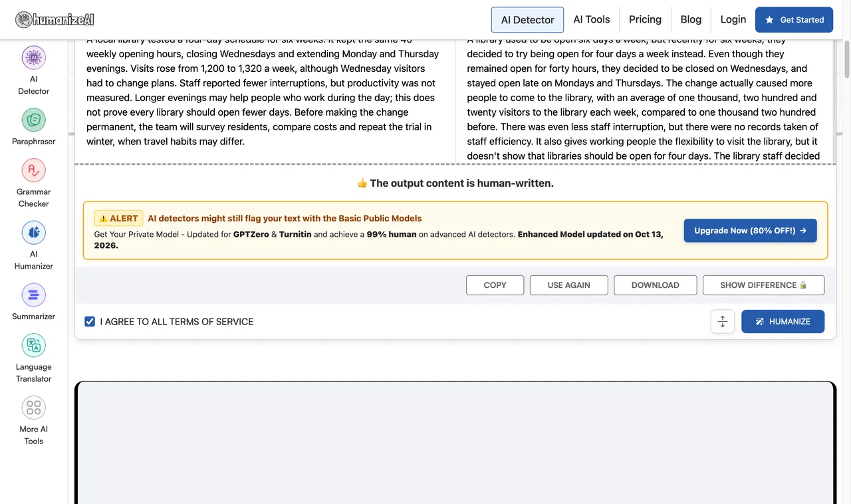Open the AI Tools menu
This screenshot has width=851, height=504.
592,19
